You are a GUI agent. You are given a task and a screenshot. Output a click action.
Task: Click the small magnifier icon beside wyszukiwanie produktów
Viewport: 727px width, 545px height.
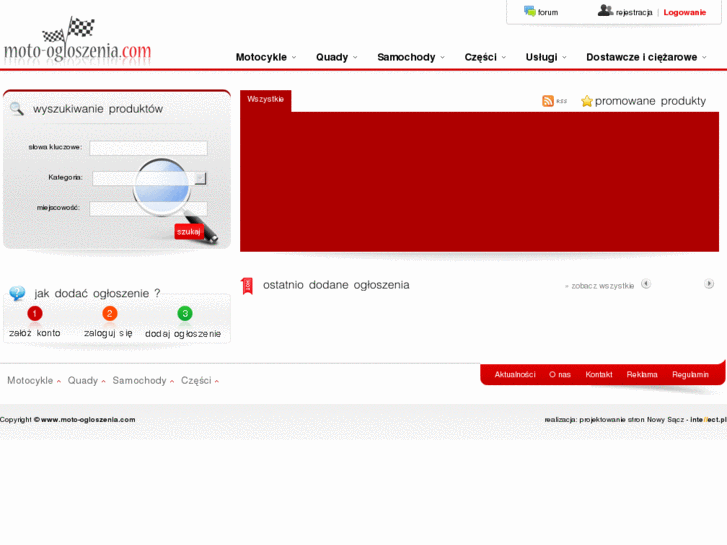pos(17,109)
